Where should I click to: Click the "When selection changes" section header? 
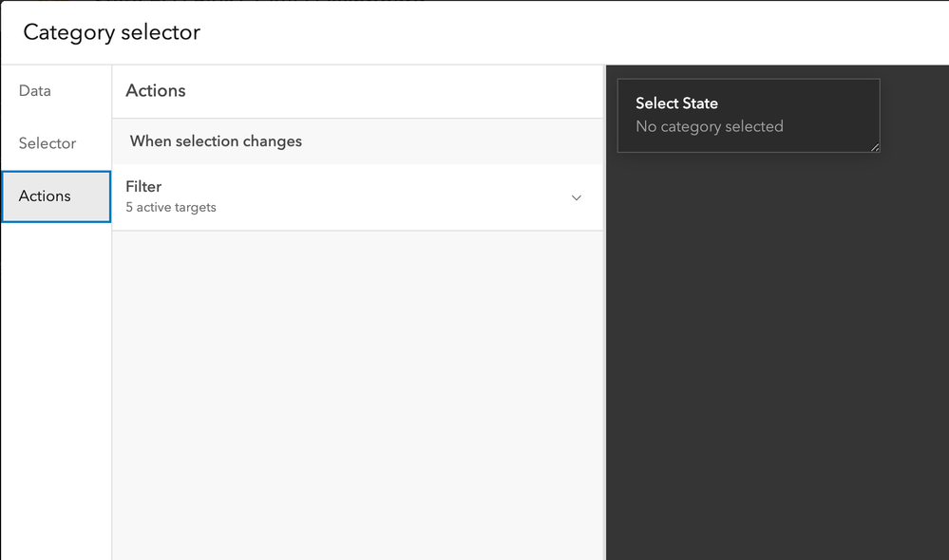tap(216, 141)
